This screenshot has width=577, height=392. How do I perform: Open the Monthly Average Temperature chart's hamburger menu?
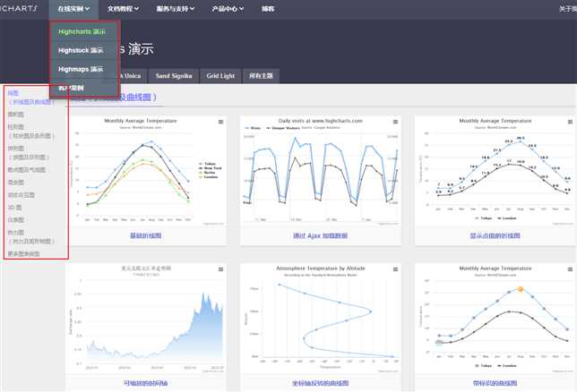point(220,122)
